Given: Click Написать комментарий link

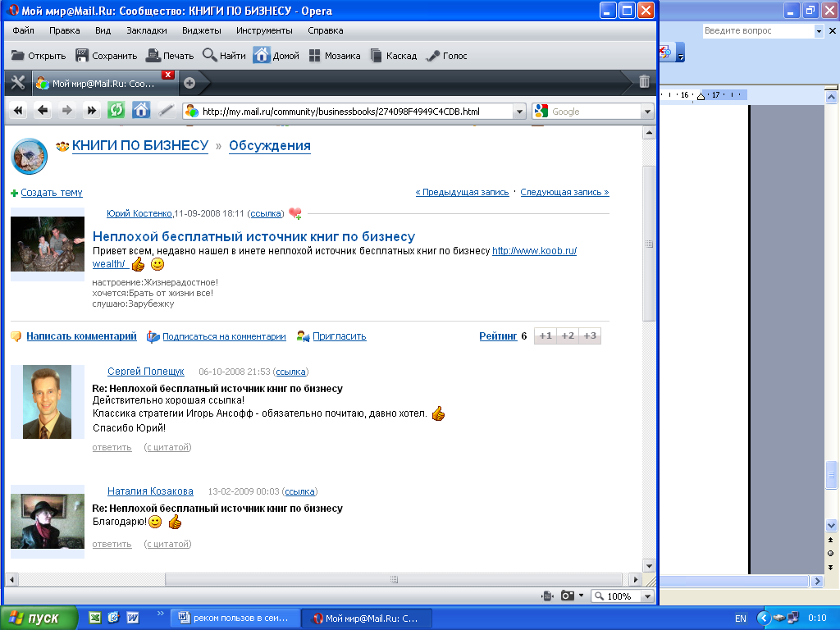Looking at the screenshot, I should point(81,336).
